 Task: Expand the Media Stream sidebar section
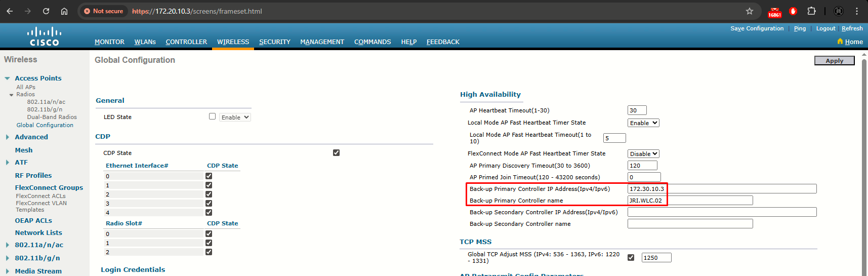(7, 271)
